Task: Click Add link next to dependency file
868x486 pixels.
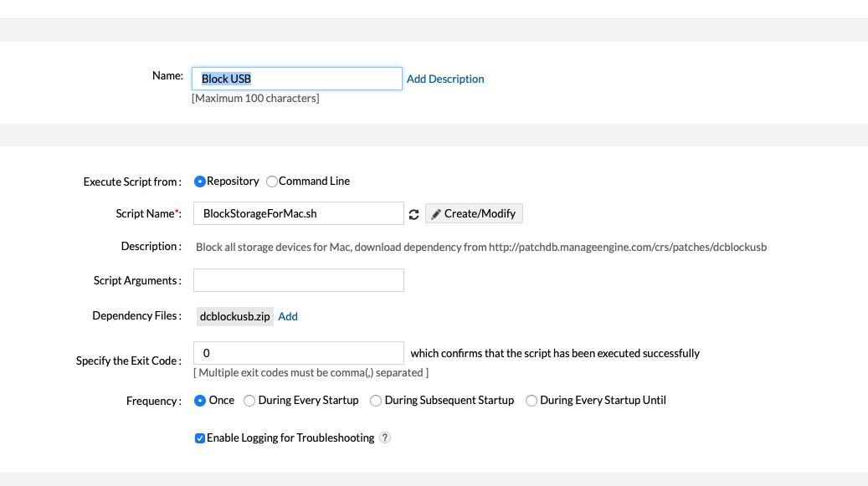Action: pyautogui.click(x=288, y=316)
